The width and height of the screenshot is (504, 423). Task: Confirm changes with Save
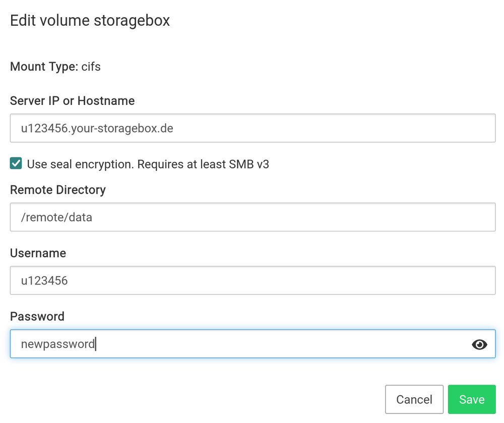click(x=472, y=399)
